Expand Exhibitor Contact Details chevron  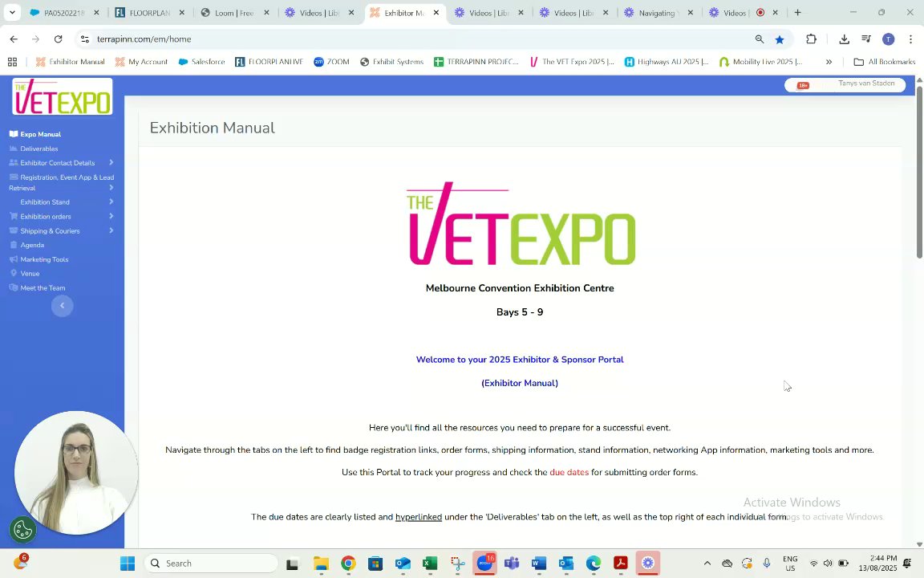(111, 163)
